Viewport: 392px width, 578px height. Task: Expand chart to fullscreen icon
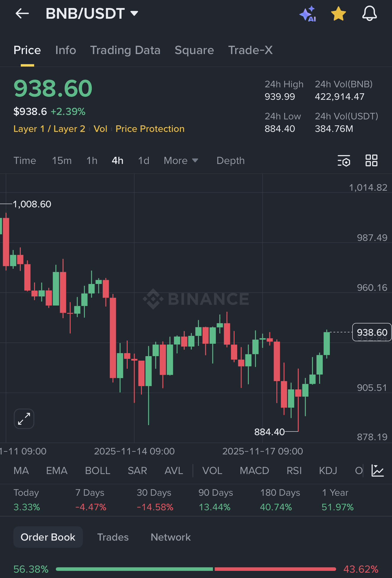point(24,418)
